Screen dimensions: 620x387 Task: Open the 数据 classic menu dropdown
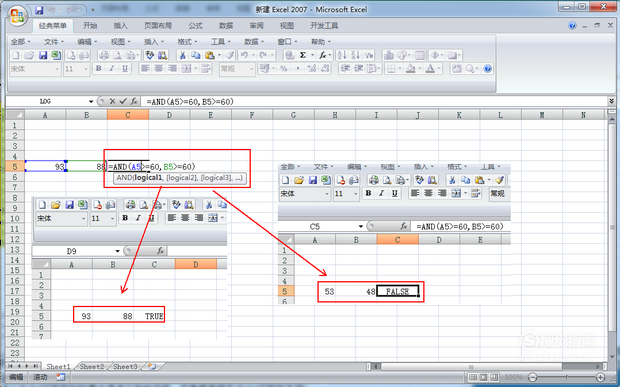tap(254, 42)
